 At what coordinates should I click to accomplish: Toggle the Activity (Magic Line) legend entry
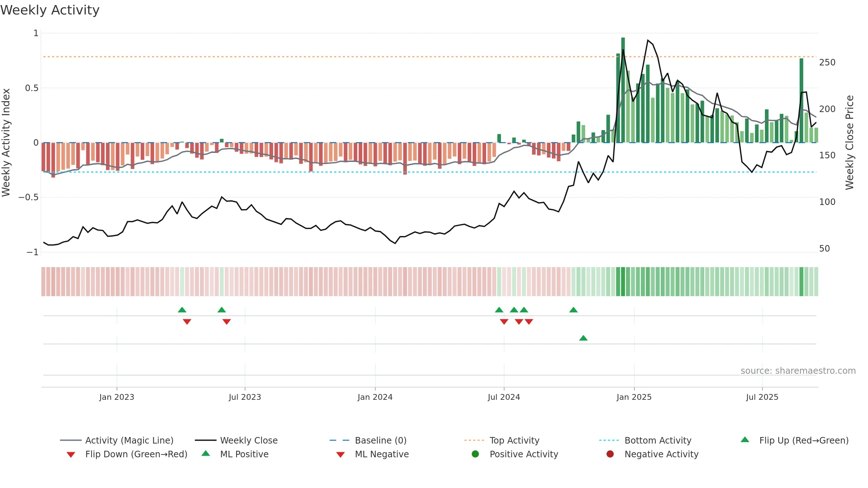tap(117, 440)
